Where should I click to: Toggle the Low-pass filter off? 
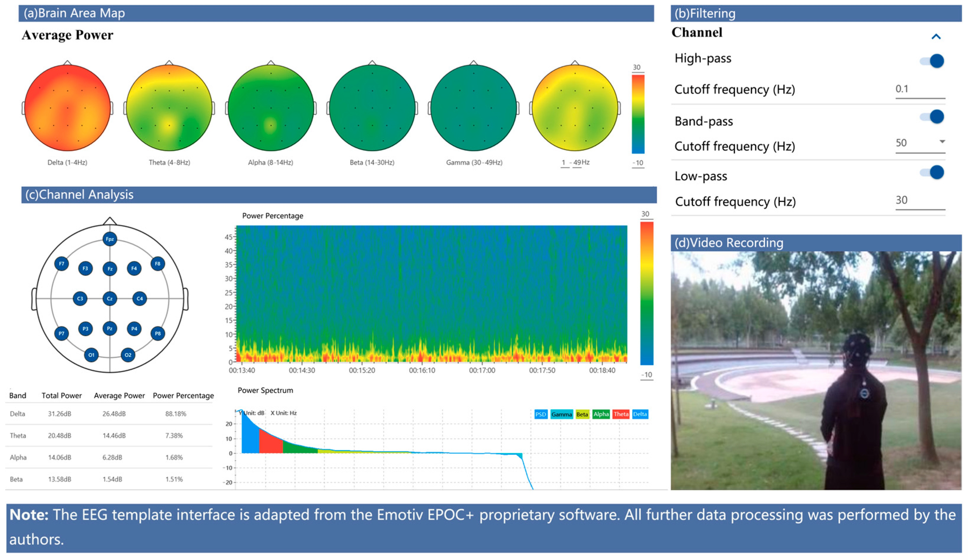(x=933, y=173)
